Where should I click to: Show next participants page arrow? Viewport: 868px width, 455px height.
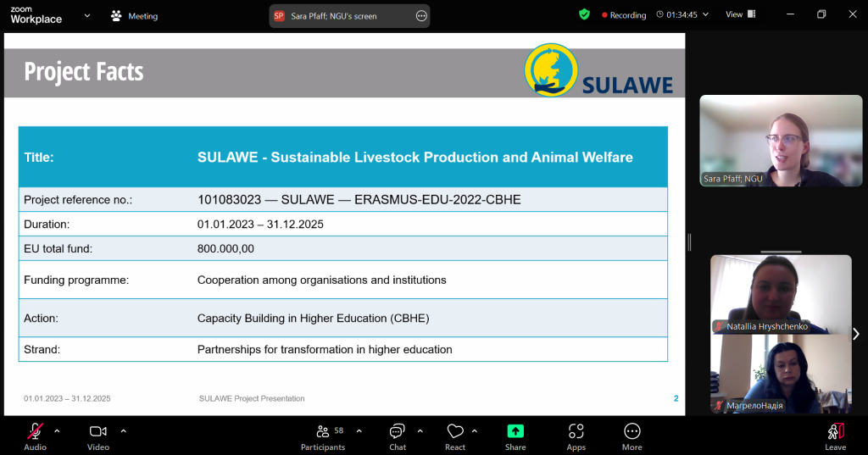[x=856, y=334]
